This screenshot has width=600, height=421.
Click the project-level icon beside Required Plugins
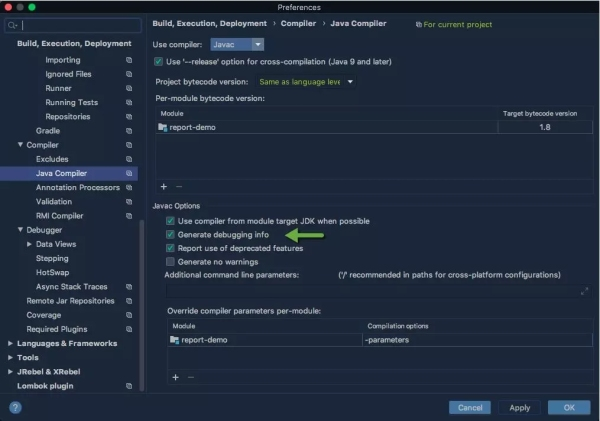click(x=129, y=329)
